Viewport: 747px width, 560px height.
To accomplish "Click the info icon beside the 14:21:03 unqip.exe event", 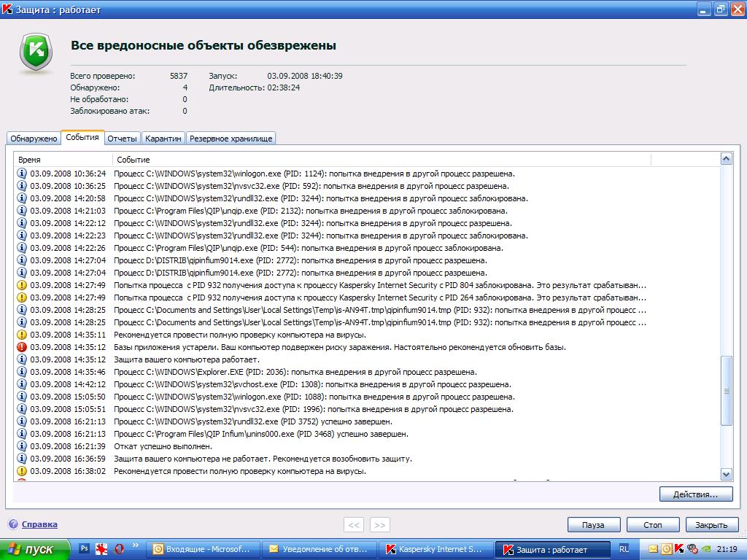I will tap(21, 211).
